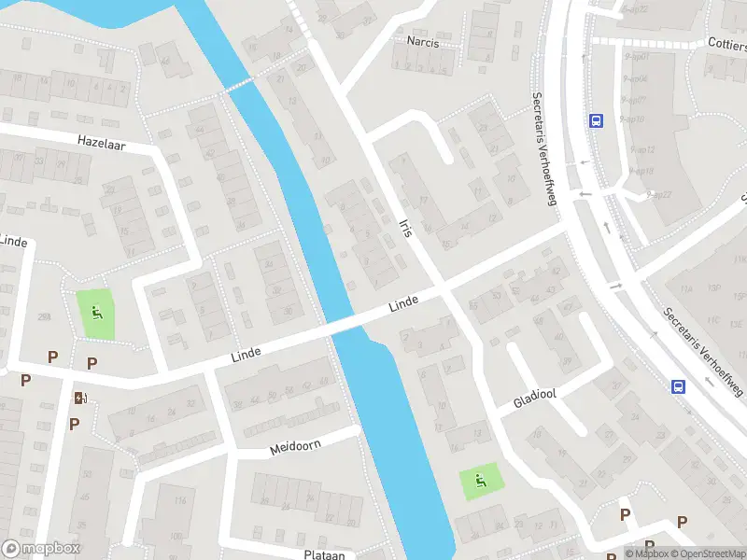Click the bus stop icon near building 9-ap10
The image size is (747, 560).
[x=596, y=120]
